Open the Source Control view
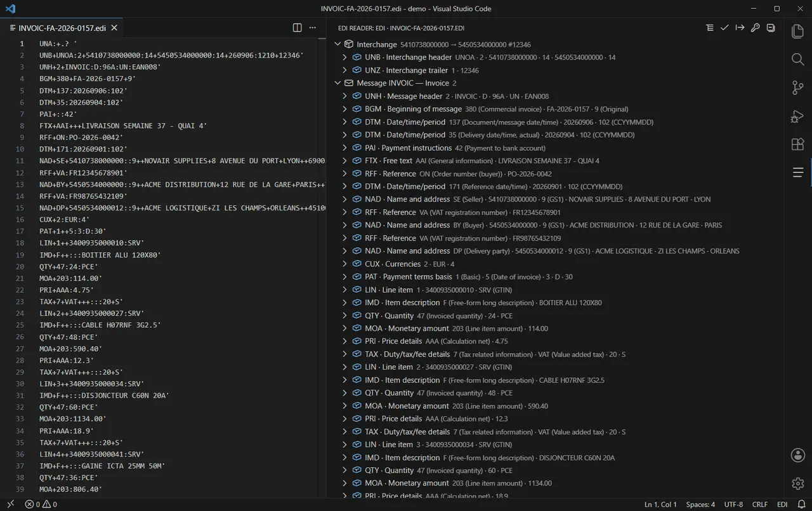The image size is (812, 511). pos(798,88)
